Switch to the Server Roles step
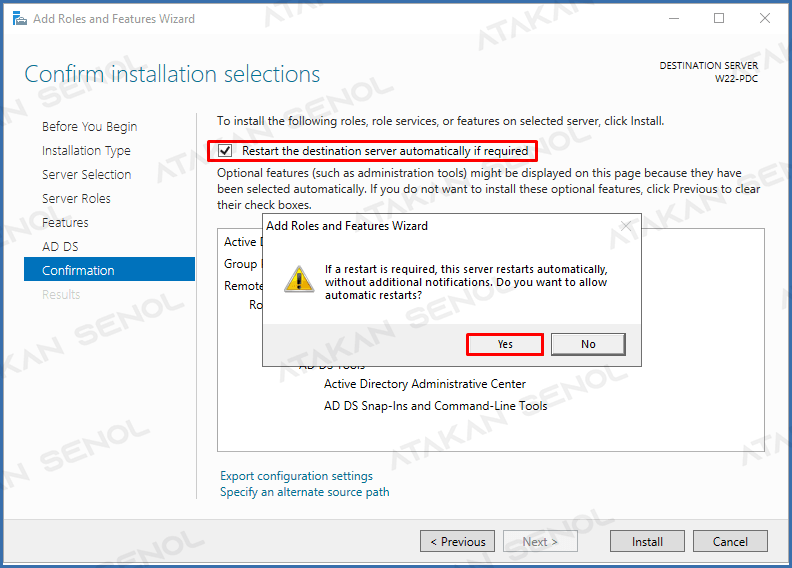Image resolution: width=792 pixels, height=568 pixels. point(76,199)
